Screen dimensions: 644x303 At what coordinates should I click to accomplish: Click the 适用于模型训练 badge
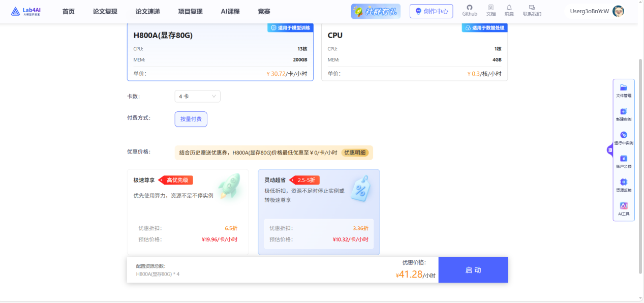pos(291,28)
